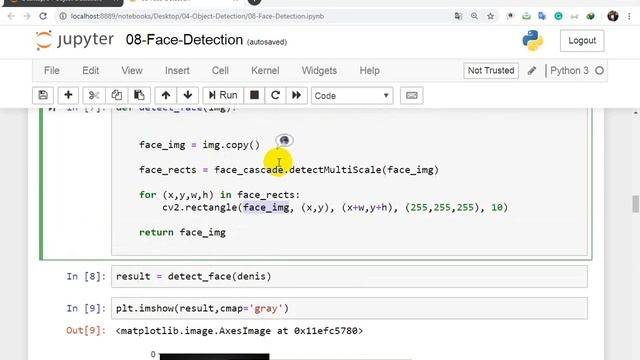Open the browser profile avatar
This screenshot has width=640, height=360.
tap(613, 16)
